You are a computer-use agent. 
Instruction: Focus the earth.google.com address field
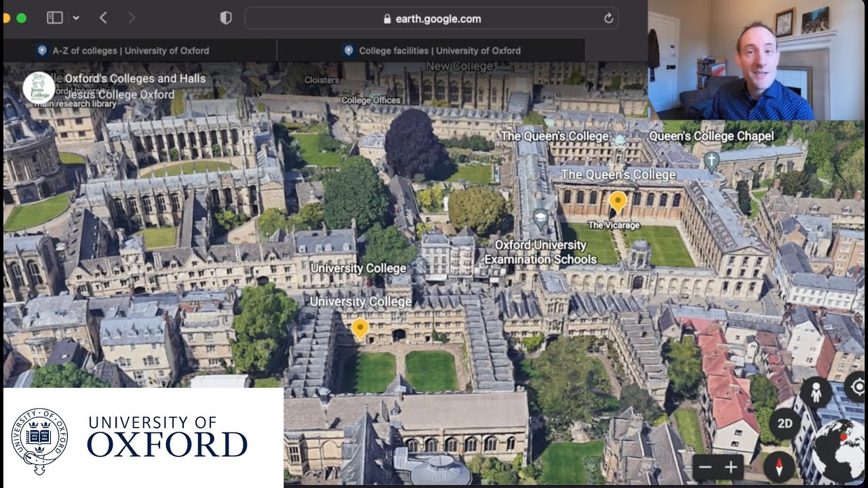[x=432, y=18]
